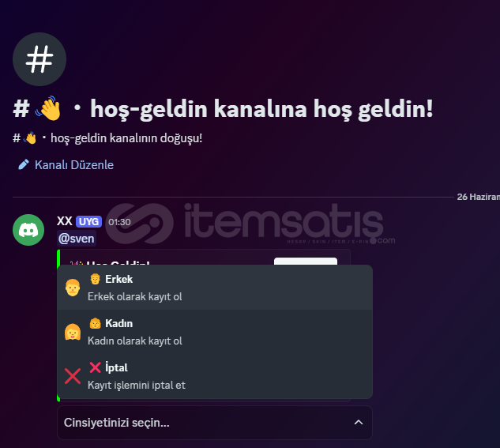Click the Cinsiyetinizi seçin... select box
Viewport: 500px width, 448px height.
pos(215,423)
